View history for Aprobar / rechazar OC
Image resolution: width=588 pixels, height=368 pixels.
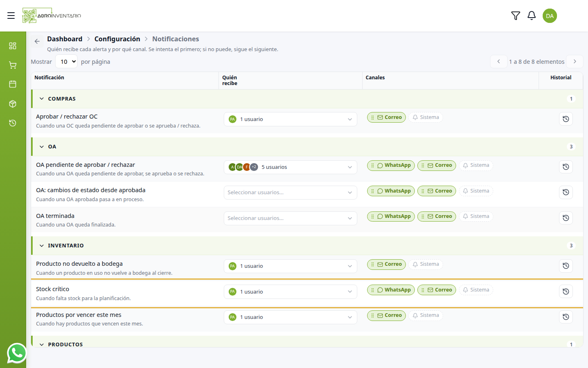tap(566, 119)
